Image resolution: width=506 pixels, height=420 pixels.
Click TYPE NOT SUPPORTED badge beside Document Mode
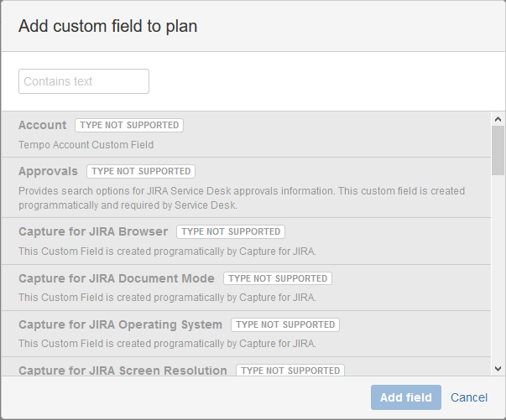pos(278,278)
